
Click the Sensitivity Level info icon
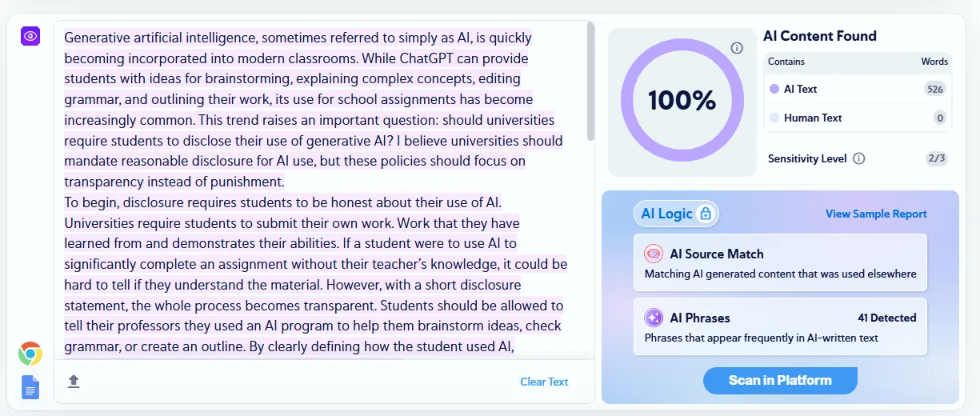coord(859,158)
